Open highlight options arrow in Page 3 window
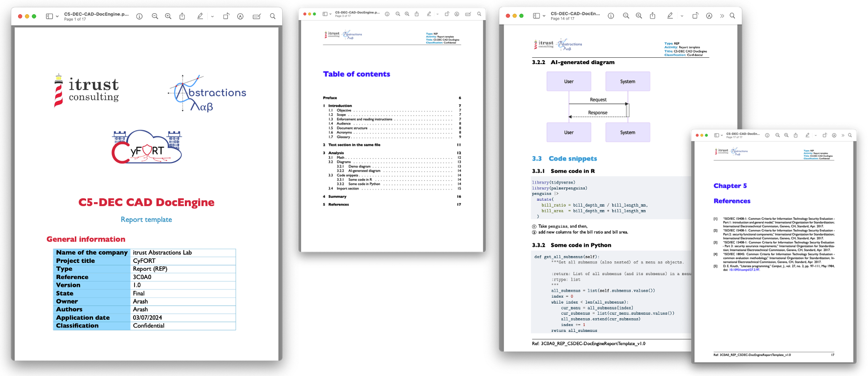 click(x=437, y=14)
